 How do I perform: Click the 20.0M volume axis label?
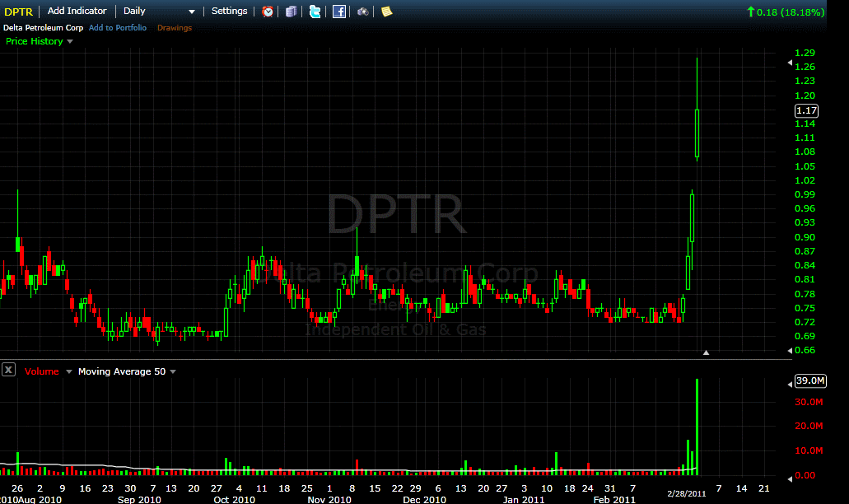click(809, 426)
